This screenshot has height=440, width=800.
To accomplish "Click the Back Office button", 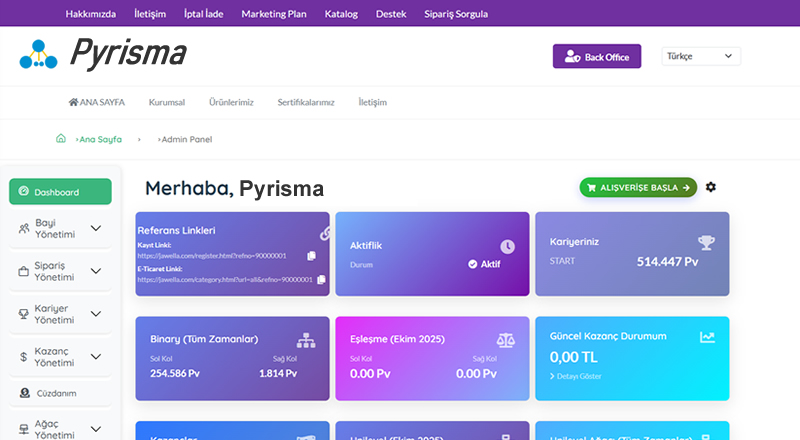I will (596, 57).
